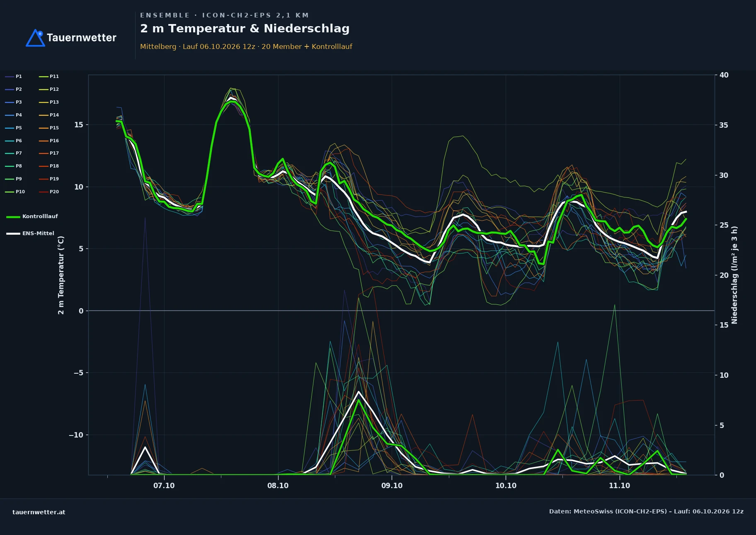Click the tauernwetter.at footer text
The image size is (756, 535).
pos(39,512)
